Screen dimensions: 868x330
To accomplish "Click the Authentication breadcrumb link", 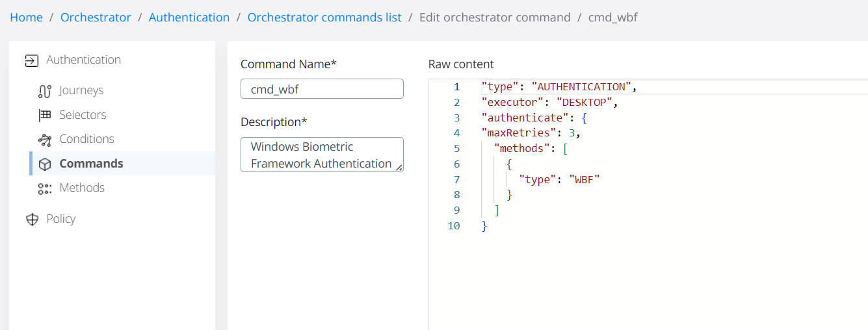I will 189,18.
